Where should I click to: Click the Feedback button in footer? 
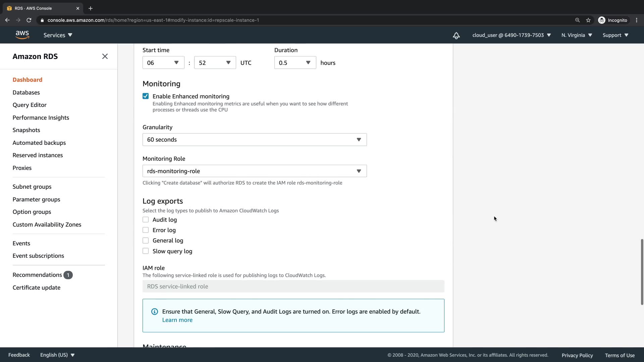[19, 355]
